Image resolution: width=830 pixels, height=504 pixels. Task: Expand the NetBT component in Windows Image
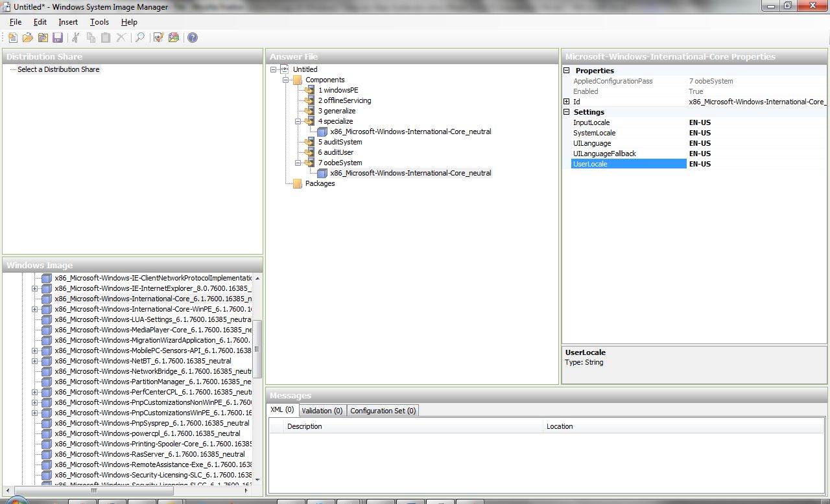pos(35,361)
